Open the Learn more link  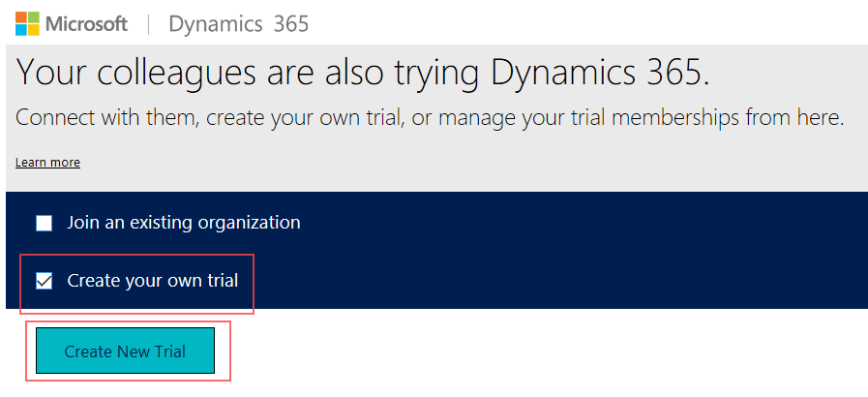(x=47, y=163)
